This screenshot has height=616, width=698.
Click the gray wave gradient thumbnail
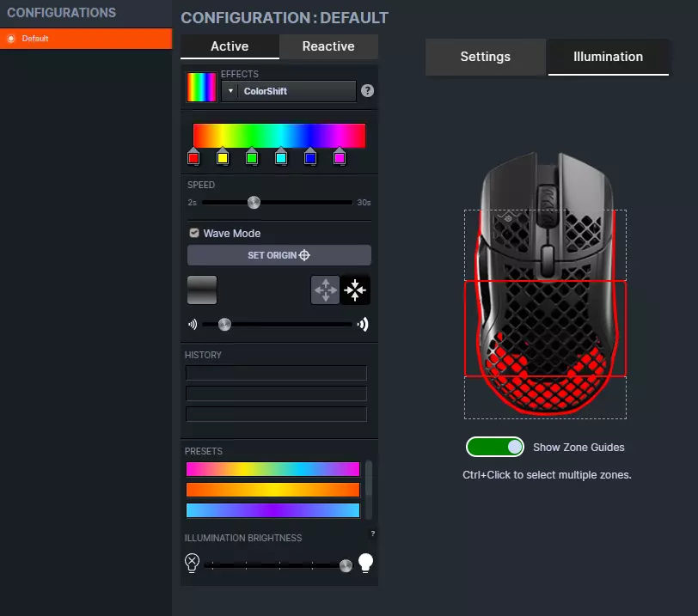202,290
